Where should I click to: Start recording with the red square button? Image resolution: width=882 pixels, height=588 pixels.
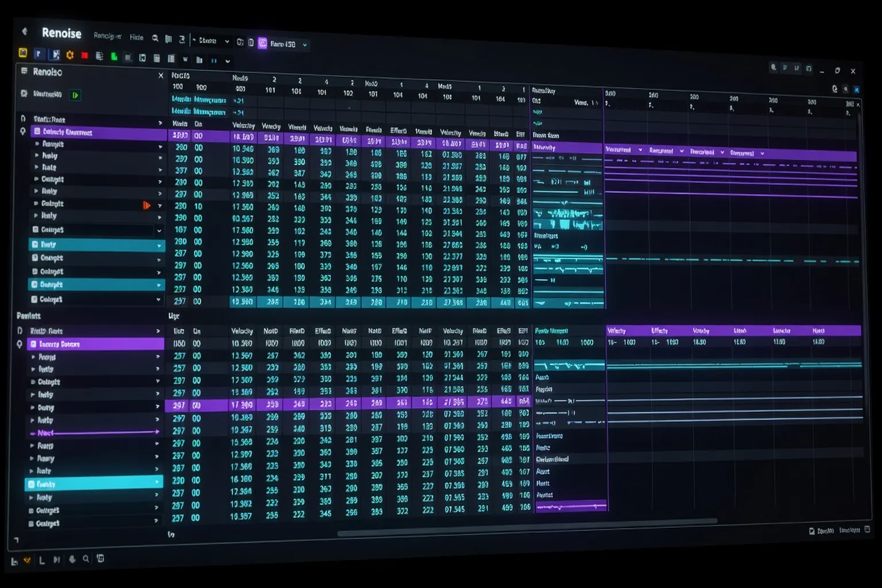tap(85, 56)
